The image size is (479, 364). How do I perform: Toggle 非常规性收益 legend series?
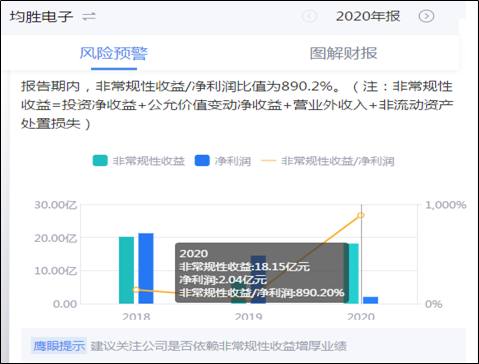tap(139, 161)
